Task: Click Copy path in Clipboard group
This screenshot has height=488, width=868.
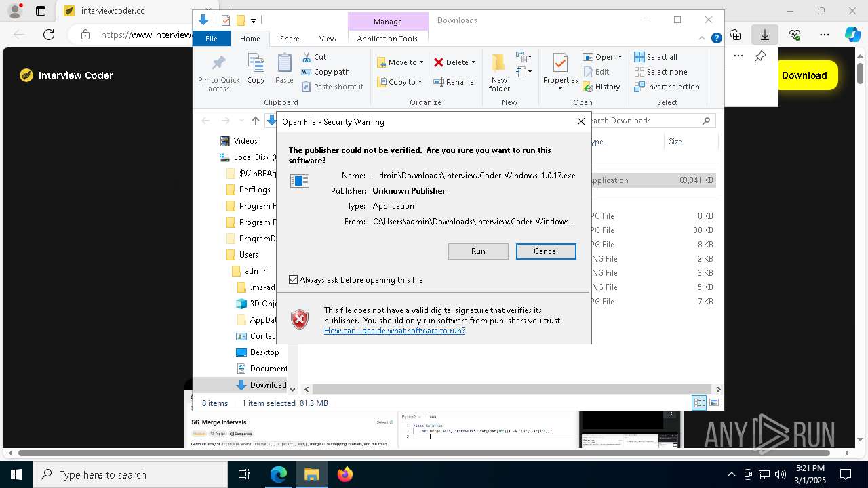Action: point(325,72)
